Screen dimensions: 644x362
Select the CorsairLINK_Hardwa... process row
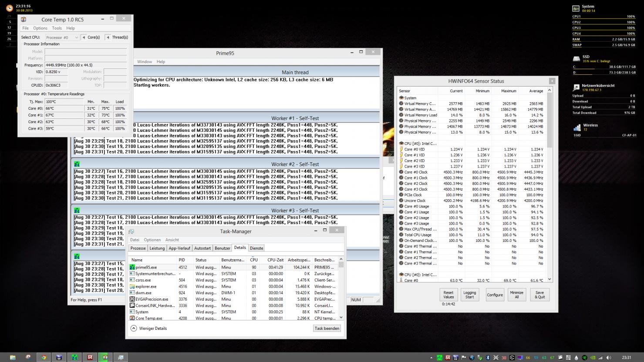[233, 305]
